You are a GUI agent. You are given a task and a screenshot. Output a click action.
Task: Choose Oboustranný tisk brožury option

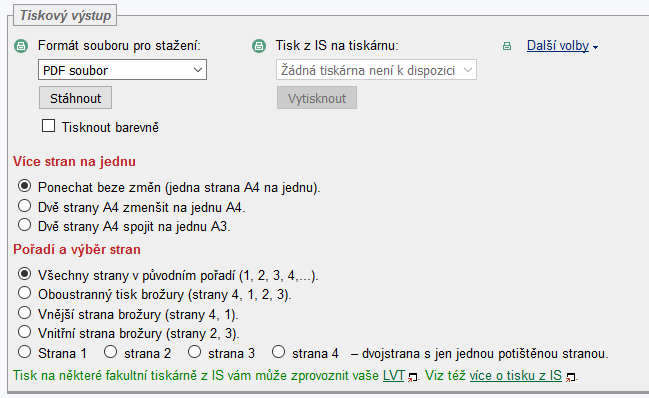pos(24,293)
